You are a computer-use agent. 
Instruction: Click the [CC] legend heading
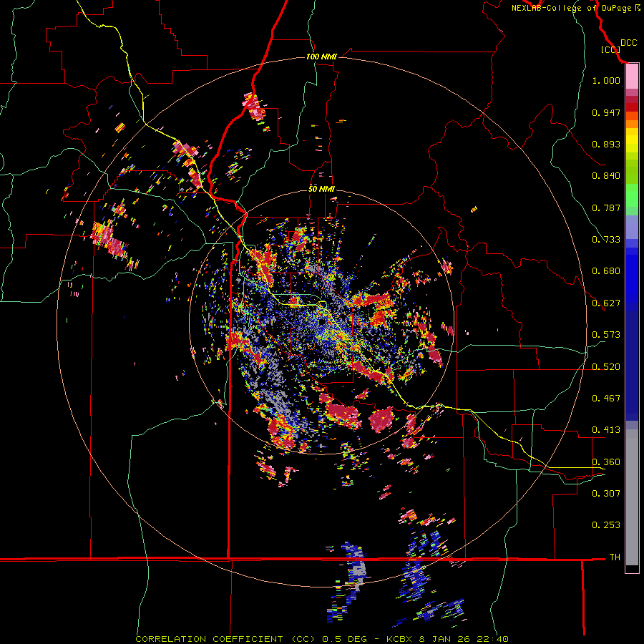(x=610, y=49)
